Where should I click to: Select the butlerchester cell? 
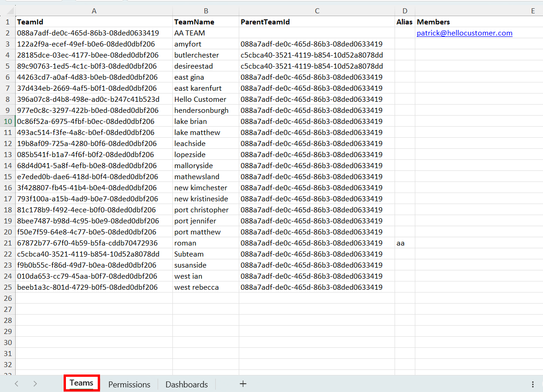tap(206, 55)
